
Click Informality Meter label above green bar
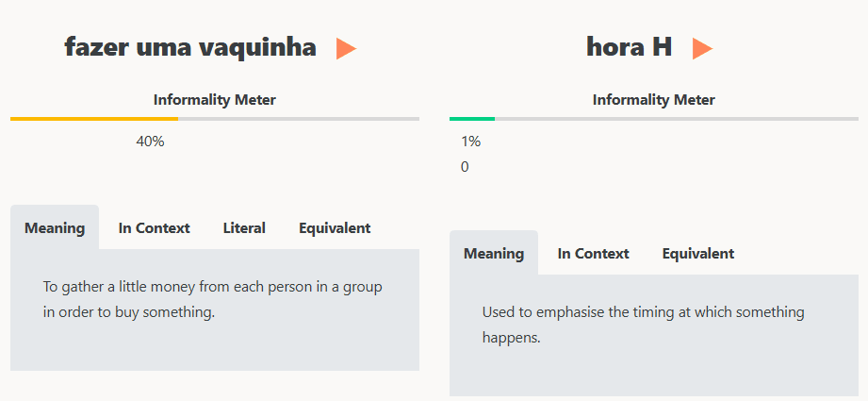click(653, 100)
